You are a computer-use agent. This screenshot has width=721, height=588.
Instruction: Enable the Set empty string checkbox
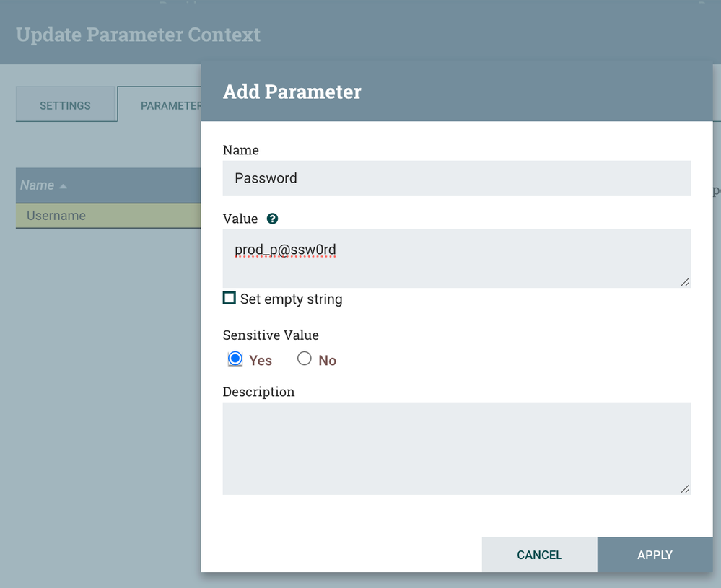tap(230, 298)
